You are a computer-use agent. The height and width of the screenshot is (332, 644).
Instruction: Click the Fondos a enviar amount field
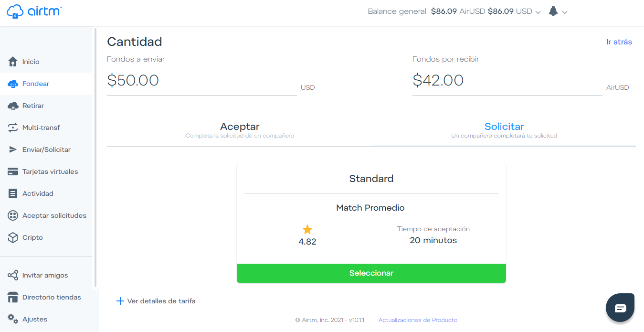coord(201,80)
